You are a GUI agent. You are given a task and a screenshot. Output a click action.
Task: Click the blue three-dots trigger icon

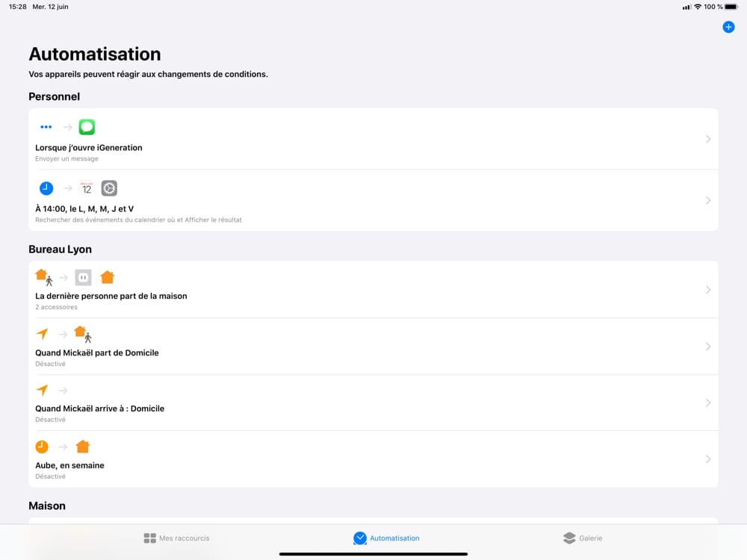(46, 127)
